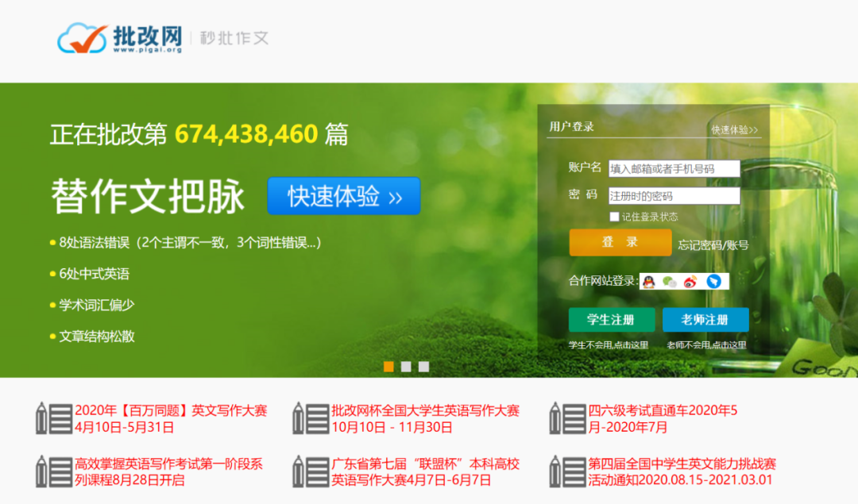858x504 pixels.
Task: Click document icon beside 批改网杯全国大学生英语写作大赛
Action: (311, 418)
